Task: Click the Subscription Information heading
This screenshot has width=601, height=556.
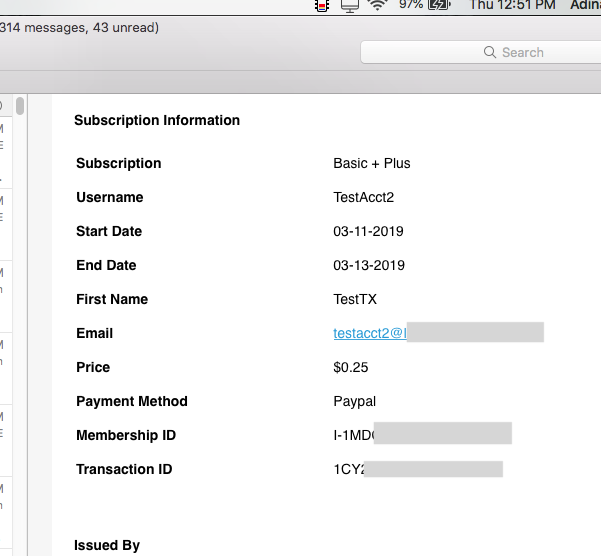Action: (x=157, y=120)
